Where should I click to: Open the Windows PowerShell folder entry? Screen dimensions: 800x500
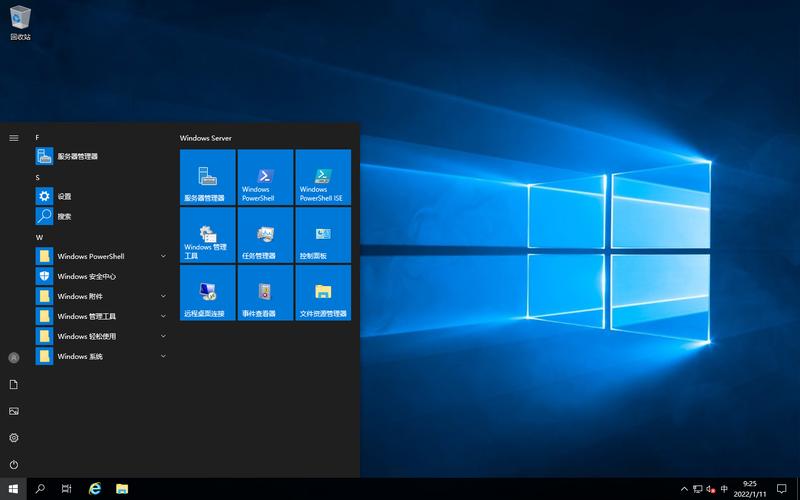pos(102,256)
